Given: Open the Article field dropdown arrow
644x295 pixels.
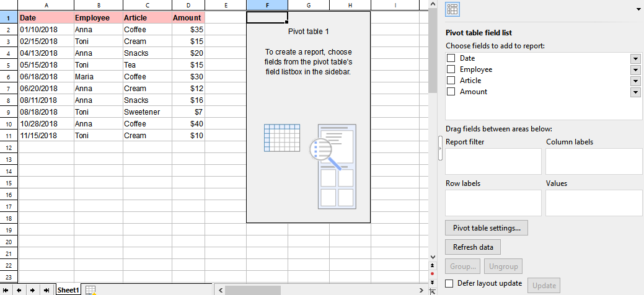Looking at the screenshot, I should (635, 81).
